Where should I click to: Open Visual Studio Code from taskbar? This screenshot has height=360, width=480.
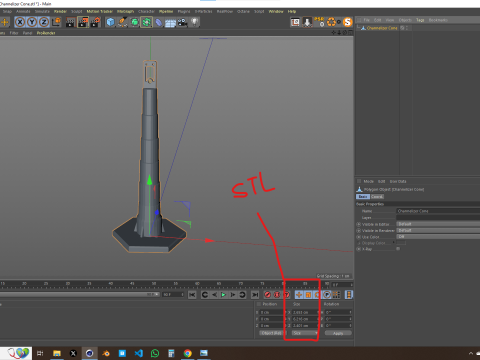(139, 353)
